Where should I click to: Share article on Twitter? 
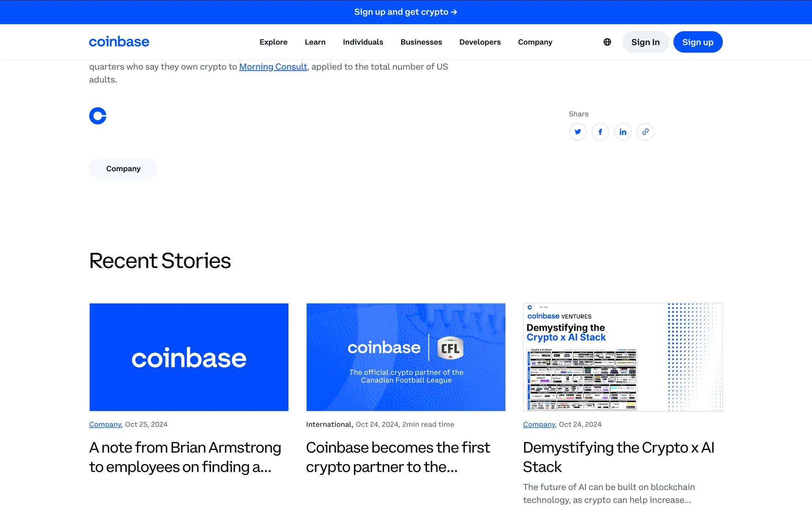[x=578, y=132]
